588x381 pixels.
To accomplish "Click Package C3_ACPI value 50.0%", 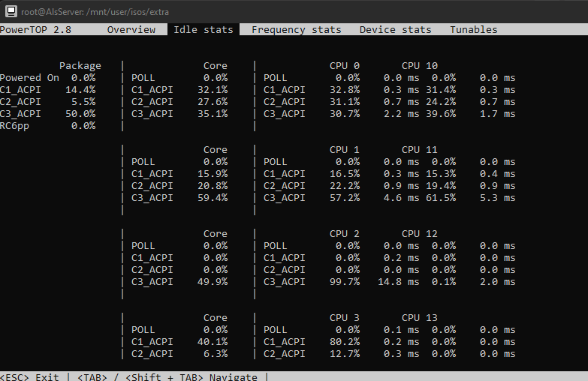I will click(80, 114).
